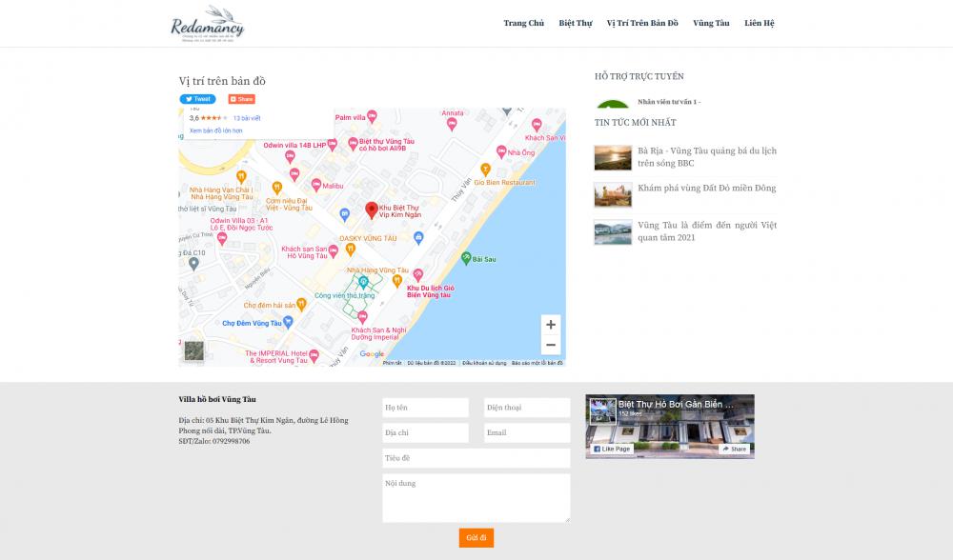Zoom in on the map
This screenshot has height=560, width=953.
[551, 325]
